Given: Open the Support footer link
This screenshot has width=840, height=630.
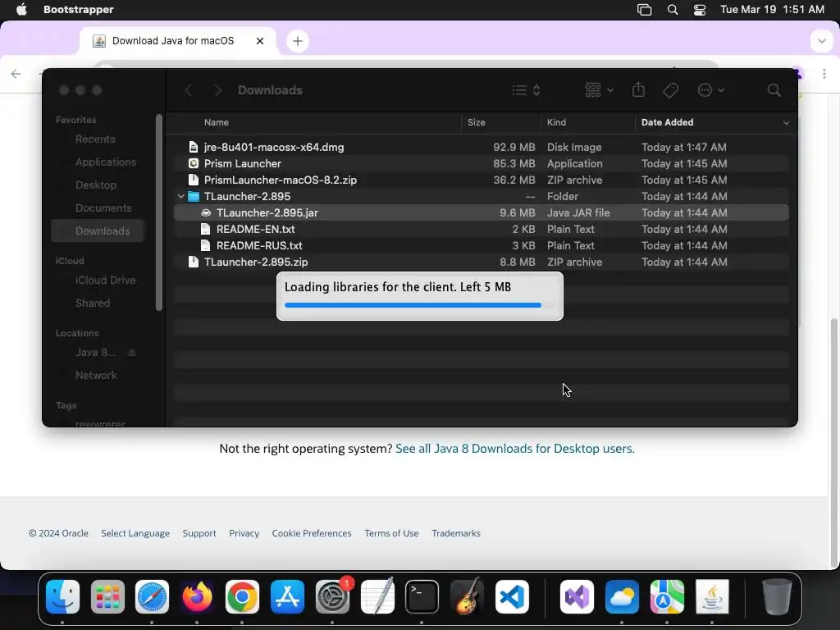Looking at the screenshot, I should [x=199, y=533].
